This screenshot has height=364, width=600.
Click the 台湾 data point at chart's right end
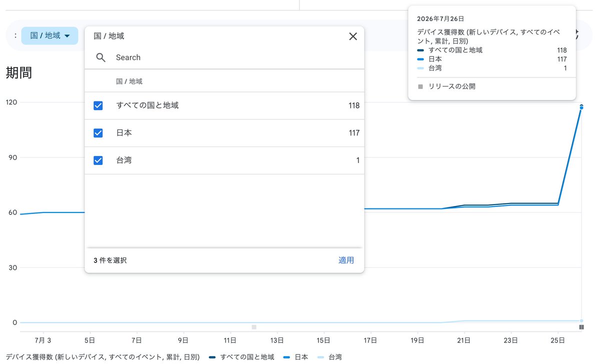[581, 320]
